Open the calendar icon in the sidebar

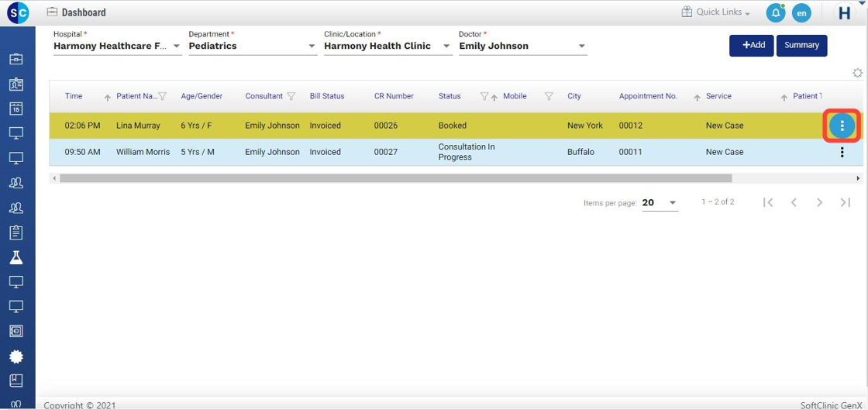click(x=16, y=109)
